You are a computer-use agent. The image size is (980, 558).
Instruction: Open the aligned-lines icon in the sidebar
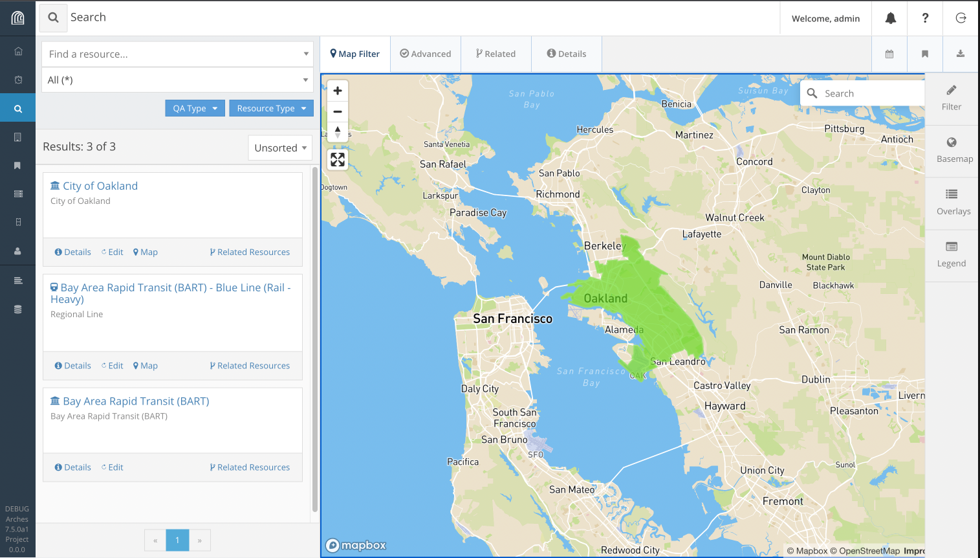pos(18,280)
